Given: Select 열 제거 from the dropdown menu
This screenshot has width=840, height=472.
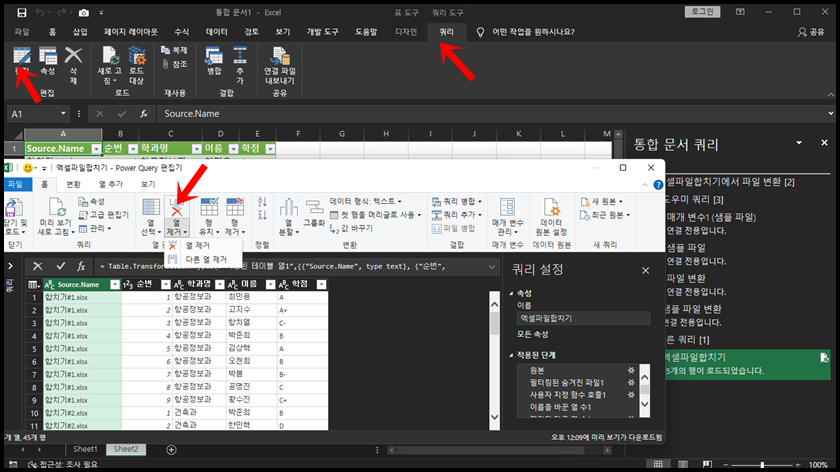Looking at the screenshot, I should 198,245.
